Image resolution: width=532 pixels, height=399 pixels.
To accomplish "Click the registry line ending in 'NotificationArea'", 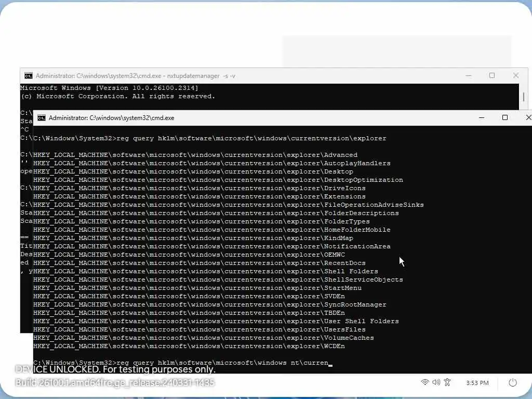I will tap(212, 246).
